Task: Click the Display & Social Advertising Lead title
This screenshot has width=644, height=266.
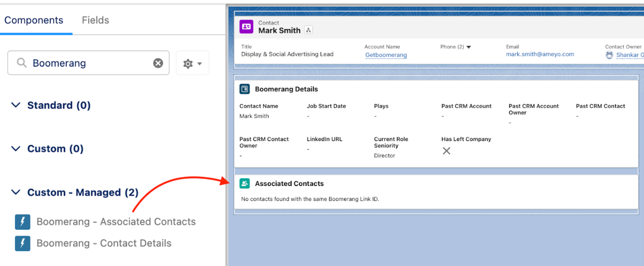Action: coord(287,54)
